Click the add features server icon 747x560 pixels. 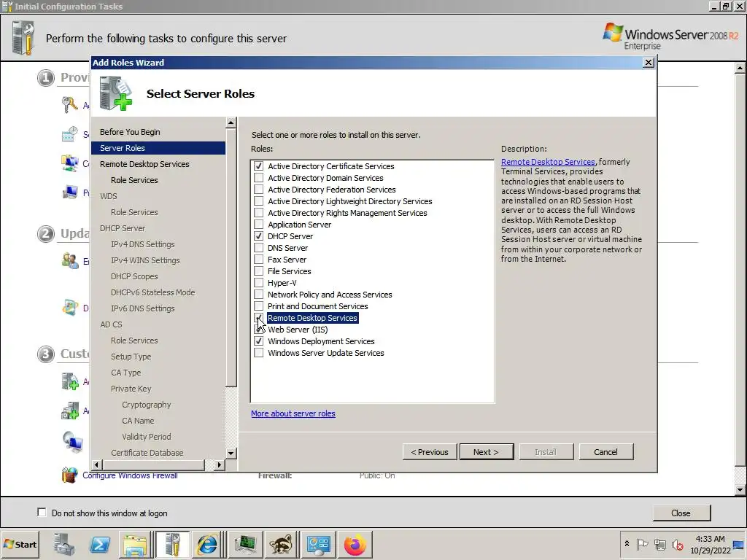click(69, 411)
